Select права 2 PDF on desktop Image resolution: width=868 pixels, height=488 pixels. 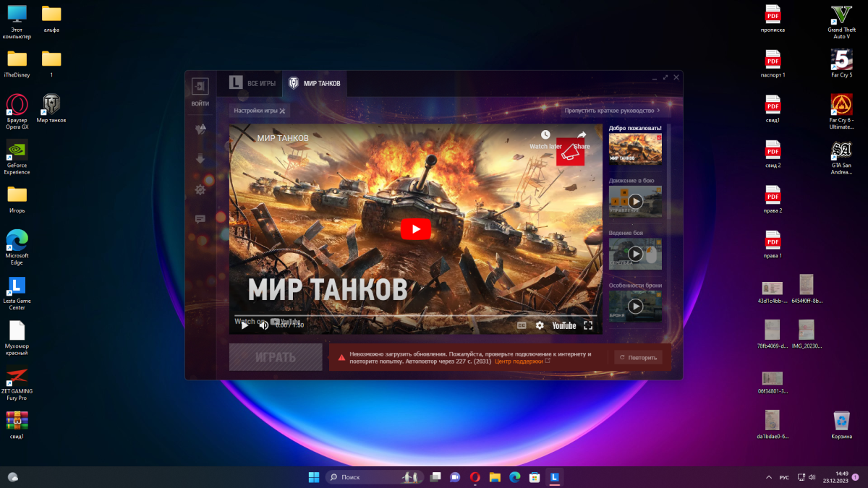(x=773, y=199)
